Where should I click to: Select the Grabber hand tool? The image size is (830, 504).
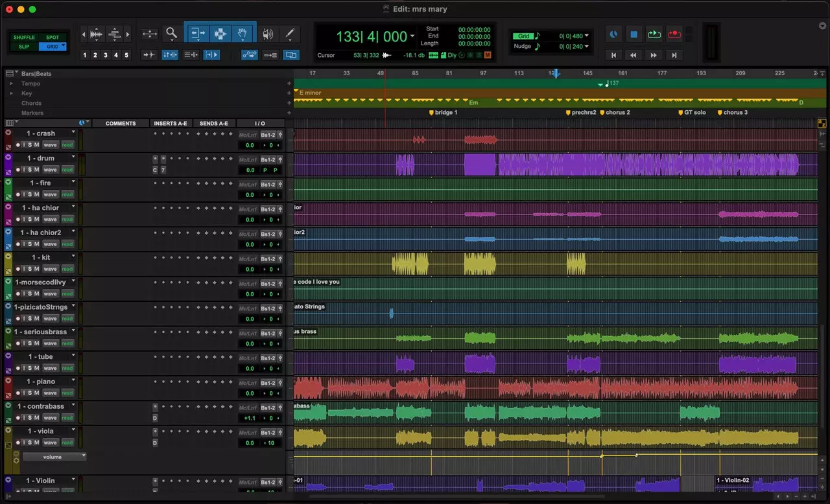click(243, 33)
